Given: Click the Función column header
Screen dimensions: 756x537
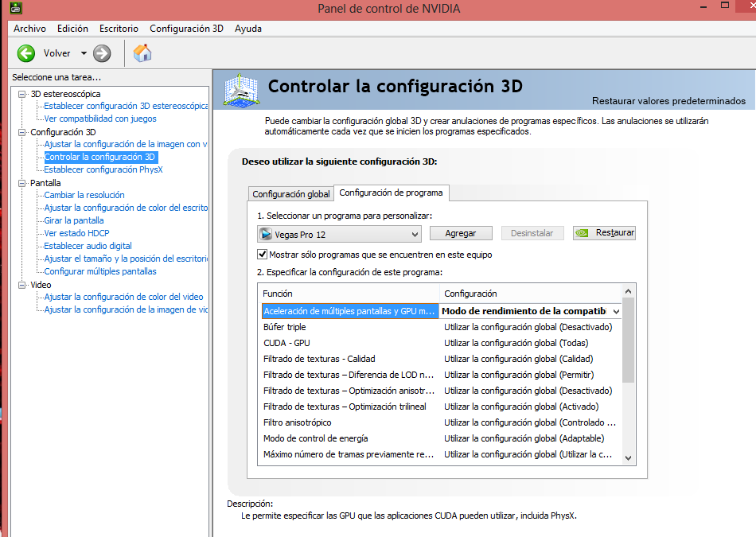Looking at the screenshot, I should (349, 294).
